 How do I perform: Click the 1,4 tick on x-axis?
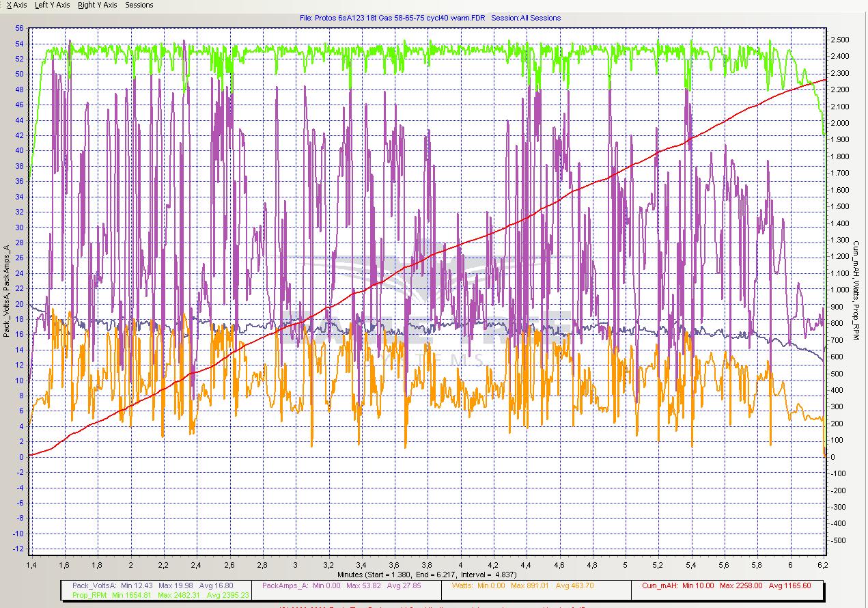[x=31, y=566]
